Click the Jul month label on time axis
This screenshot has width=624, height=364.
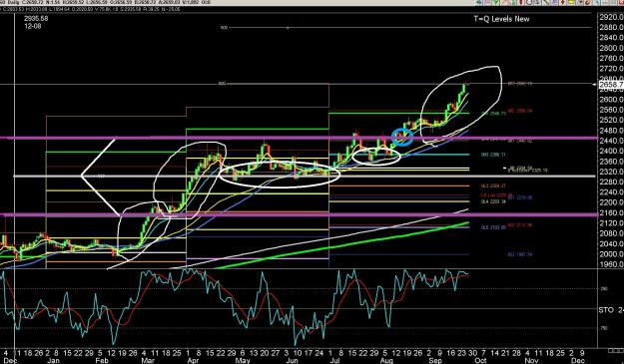tap(334, 360)
